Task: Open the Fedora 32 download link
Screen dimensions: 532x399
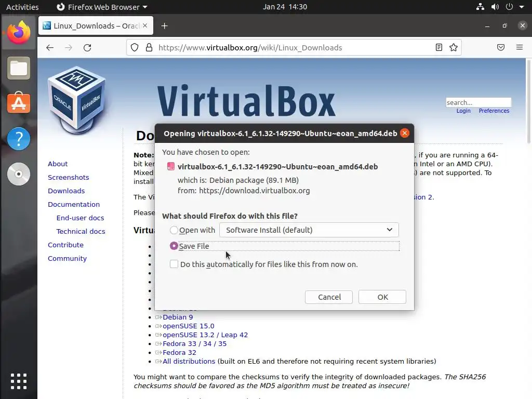Action: pos(179,353)
